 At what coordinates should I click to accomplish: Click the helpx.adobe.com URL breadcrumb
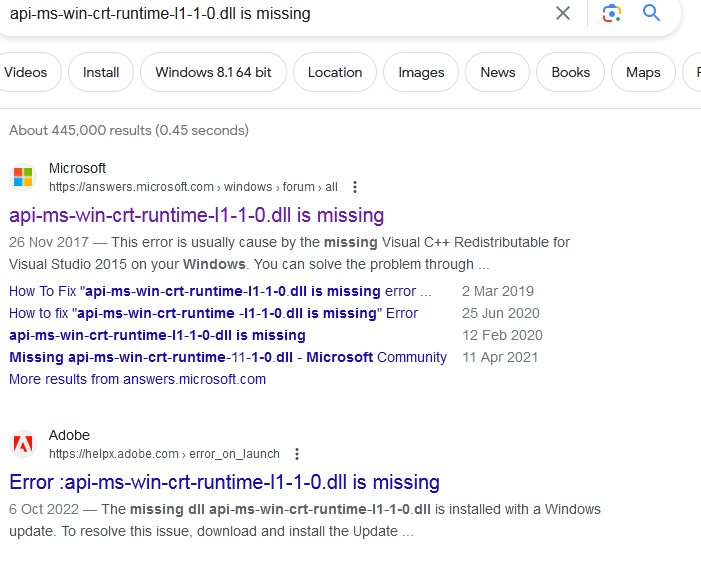coord(164,454)
